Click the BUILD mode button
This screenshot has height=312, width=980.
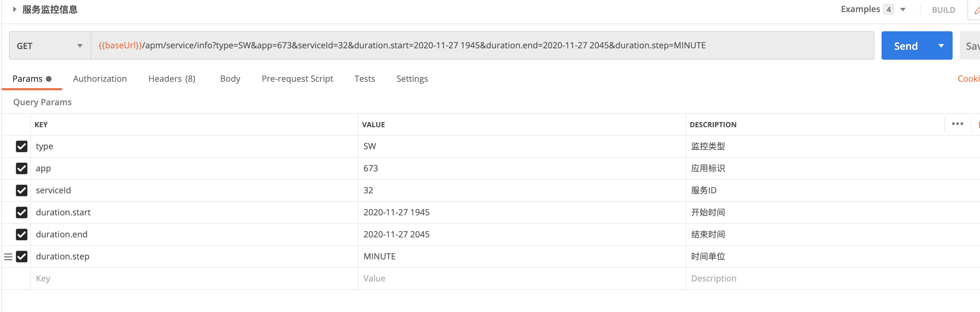pyautogui.click(x=943, y=10)
